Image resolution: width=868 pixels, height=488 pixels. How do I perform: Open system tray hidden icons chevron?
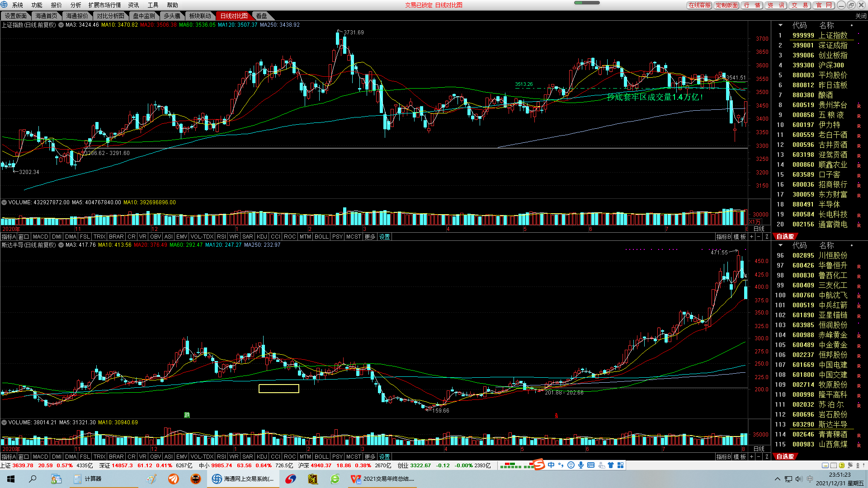click(777, 479)
